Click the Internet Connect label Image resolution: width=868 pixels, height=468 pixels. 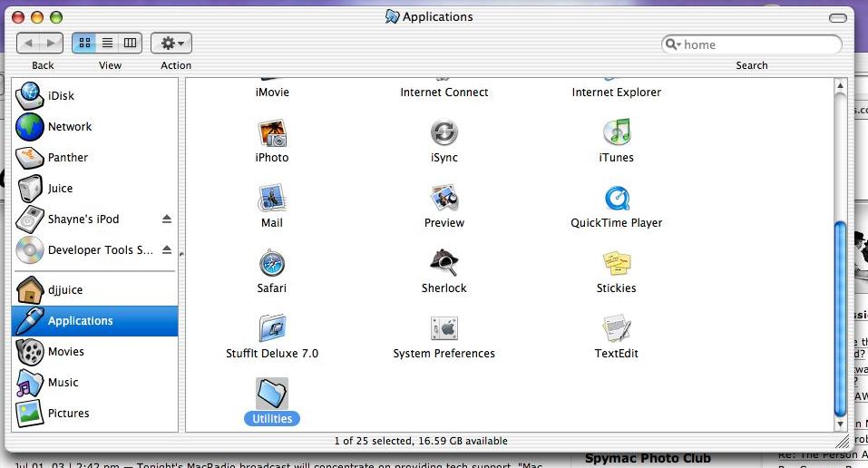pos(444,93)
